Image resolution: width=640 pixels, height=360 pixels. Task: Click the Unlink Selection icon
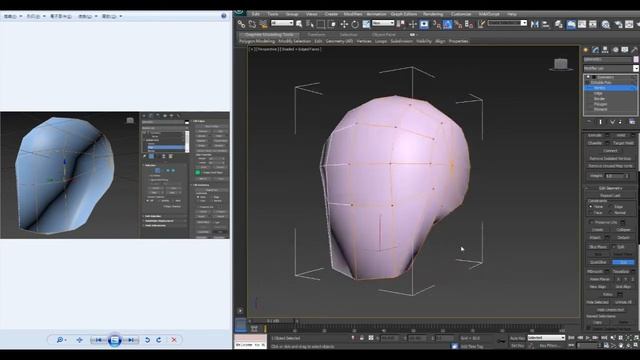point(252,24)
